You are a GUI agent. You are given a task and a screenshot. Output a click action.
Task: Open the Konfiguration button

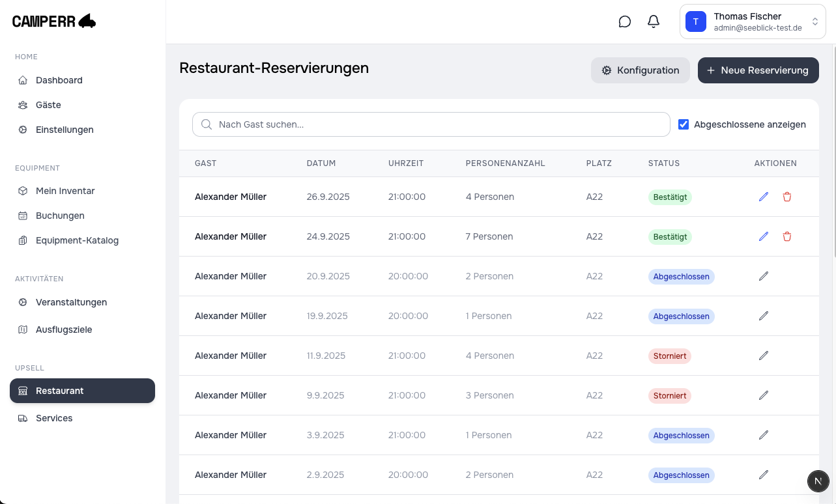[640, 70]
